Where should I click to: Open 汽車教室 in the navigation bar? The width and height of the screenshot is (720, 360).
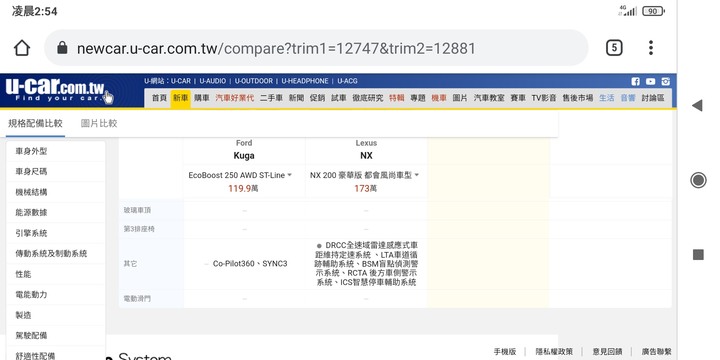point(489,98)
